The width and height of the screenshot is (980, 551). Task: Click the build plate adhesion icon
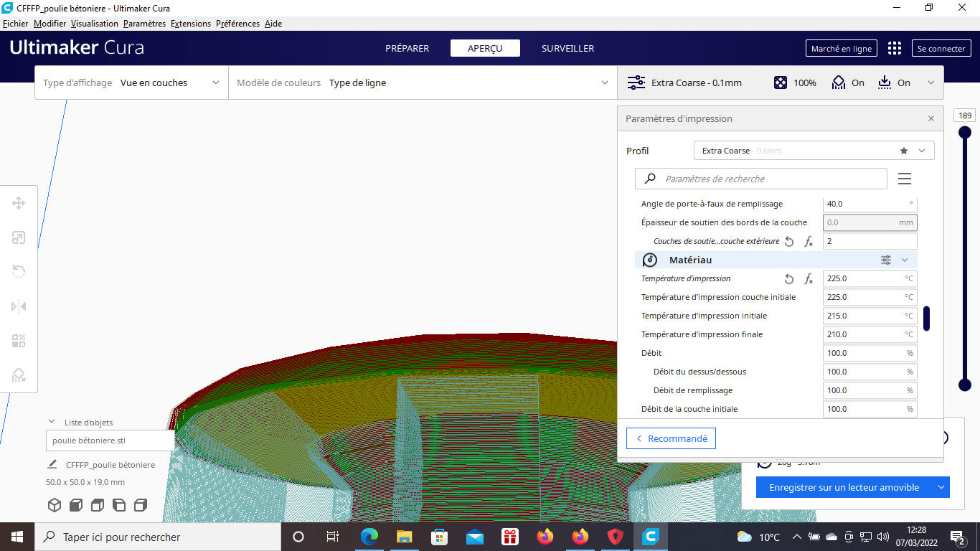tap(884, 83)
